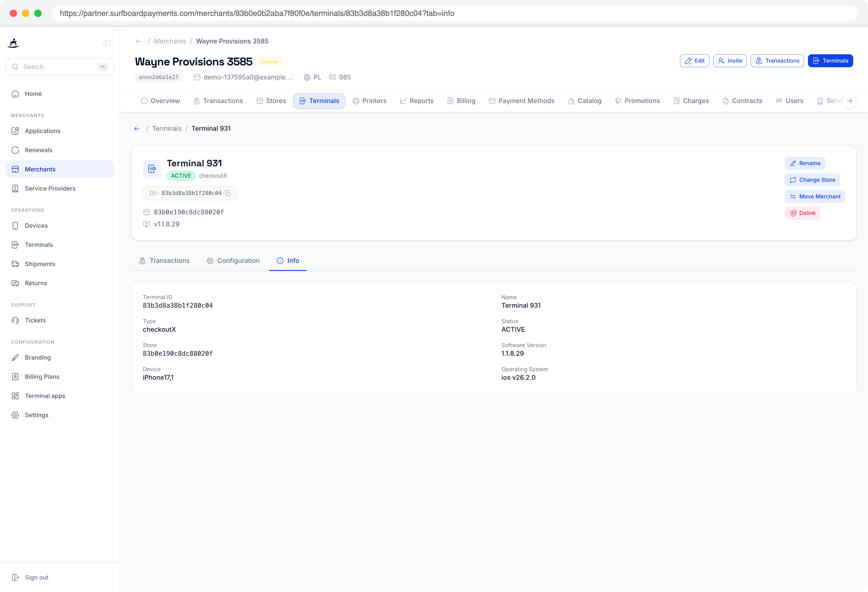This screenshot has height=592, width=868.
Task: Go back with the terminals breadcrumb arrow
Action: (137, 129)
